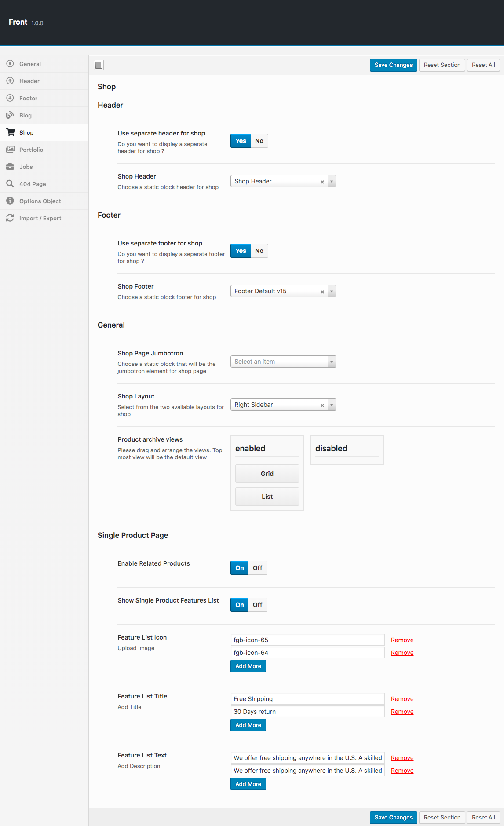Click the top Reset Section button

(442, 65)
